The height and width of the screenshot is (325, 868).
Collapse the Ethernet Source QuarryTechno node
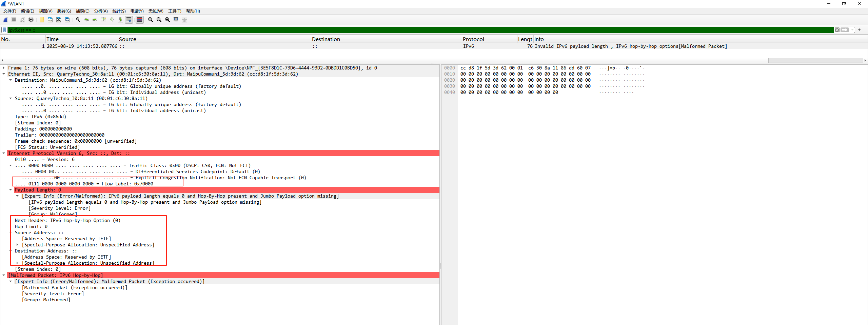point(11,98)
